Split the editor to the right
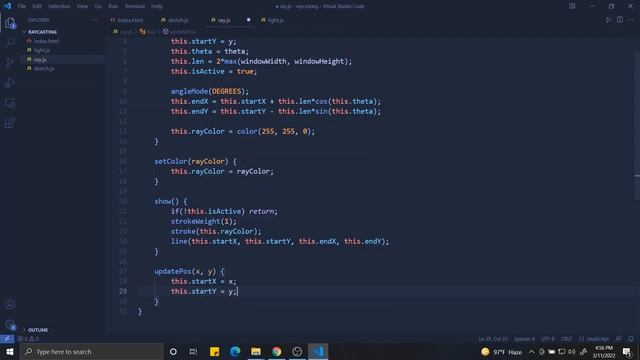640x360 pixels. click(620, 20)
